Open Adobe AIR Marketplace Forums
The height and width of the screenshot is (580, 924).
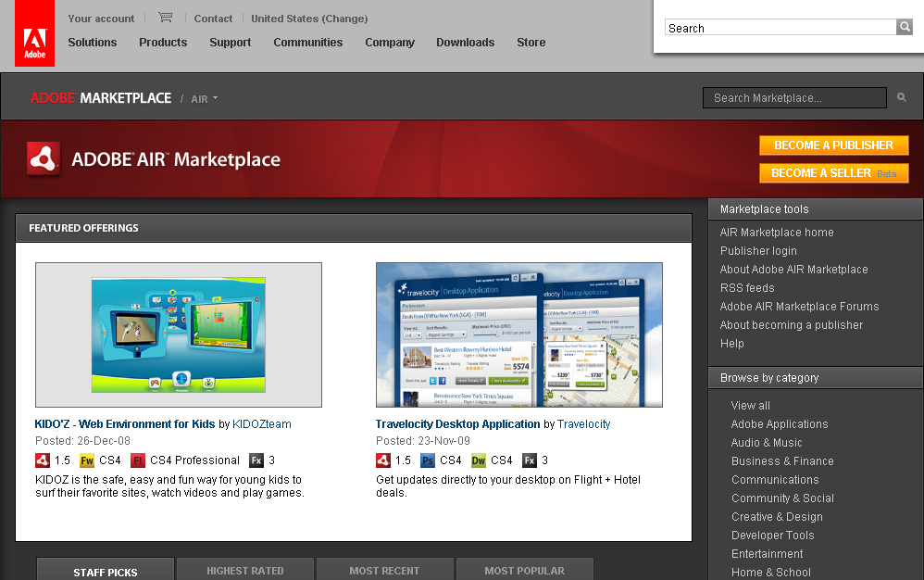(799, 307)
